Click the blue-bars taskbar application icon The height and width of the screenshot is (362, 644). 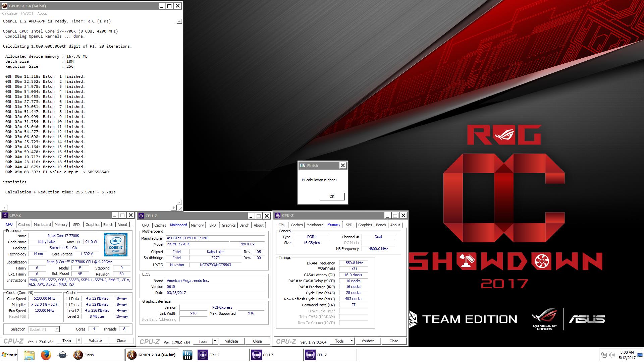point(187,355)
